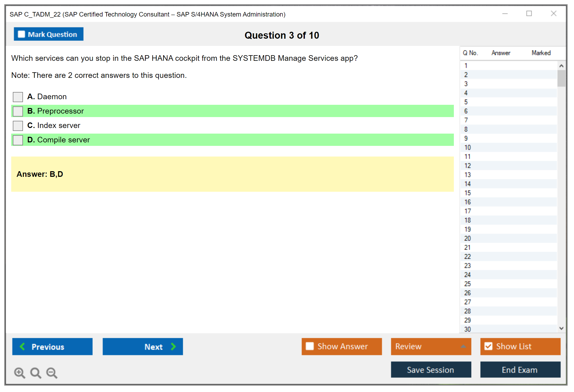Select question 25 in the list
Viewport: 574px width, 392px height.
[467, 284]
